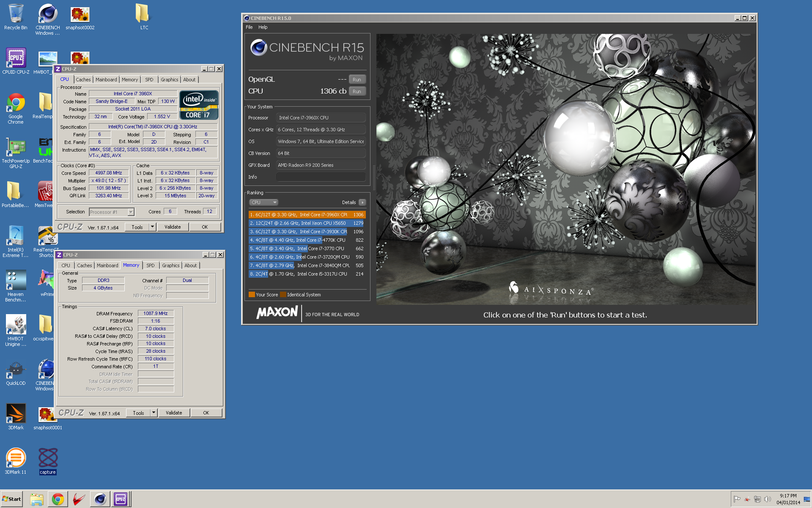Click Validate in bottom CPU-Z window
The width and height of the screenshot is (812, 508).
pyautogui.click(x=174, y=413)
